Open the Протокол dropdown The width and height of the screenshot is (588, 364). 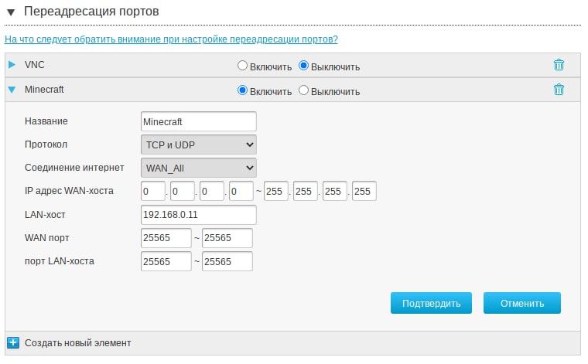tap(199, 145)
